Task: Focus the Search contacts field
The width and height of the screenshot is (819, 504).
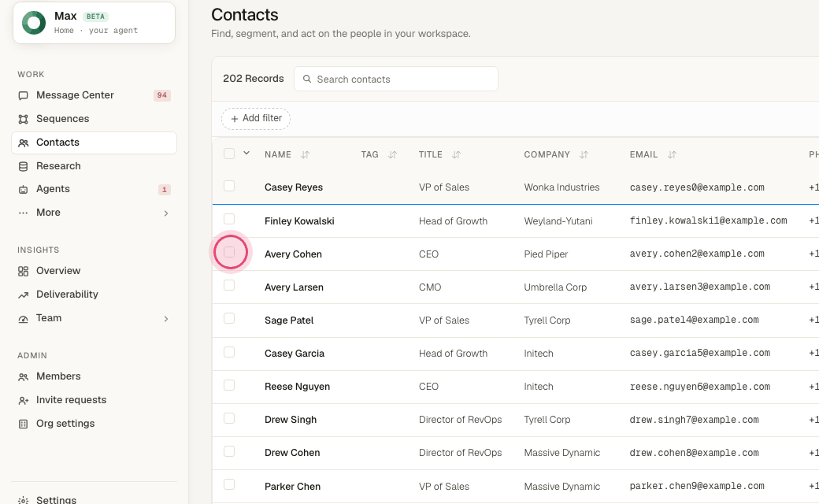Action: click(396, 79)
